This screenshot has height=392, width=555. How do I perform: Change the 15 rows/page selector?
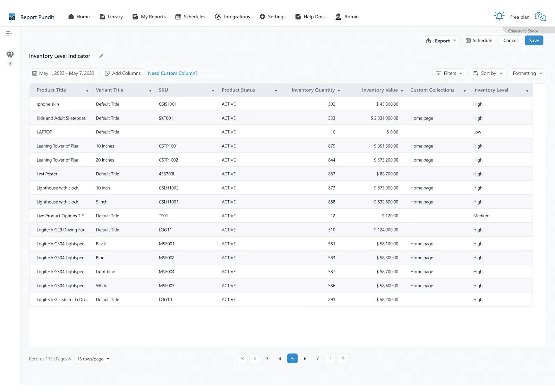pos(93,359)
